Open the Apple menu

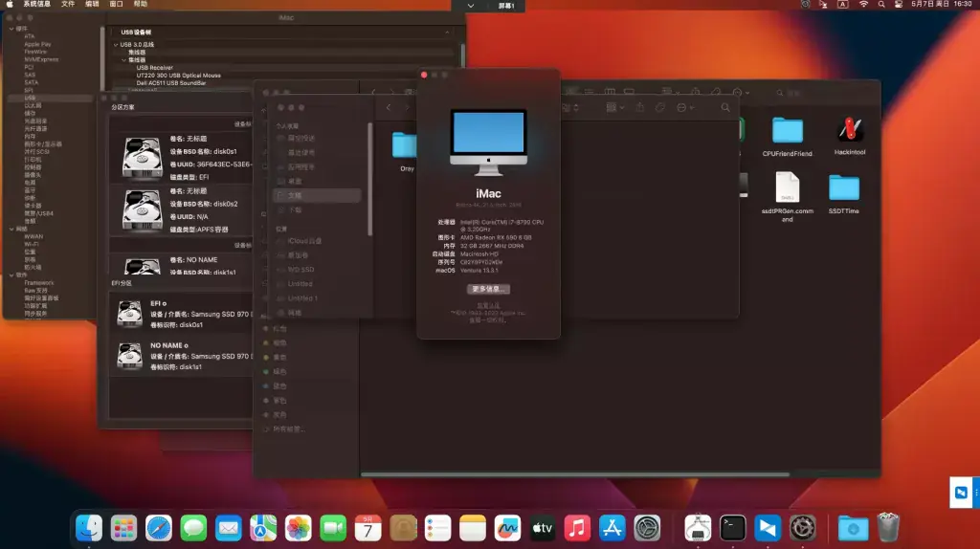[x=10, y=4]
